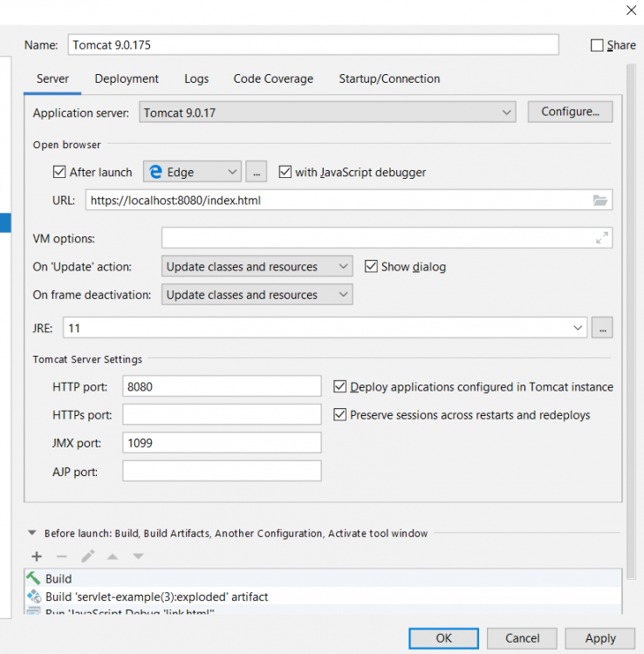This screenshot has width=644, height=654.
Task: Edit the selected before launch task
Action: [x=87, y=556]
